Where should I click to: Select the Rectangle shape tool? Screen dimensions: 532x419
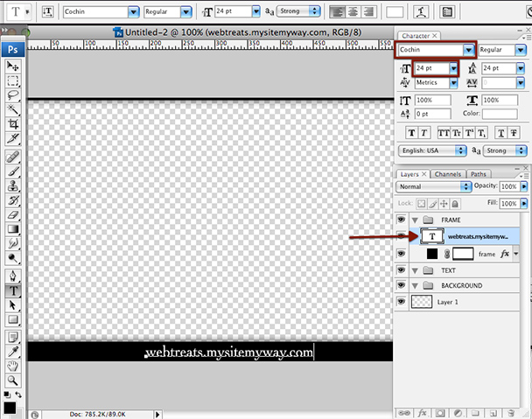point(13,319)
